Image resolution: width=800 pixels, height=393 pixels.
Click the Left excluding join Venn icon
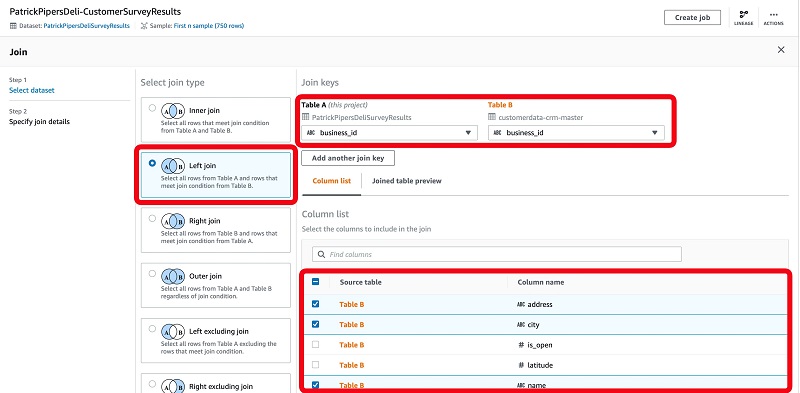coord(173,331)
